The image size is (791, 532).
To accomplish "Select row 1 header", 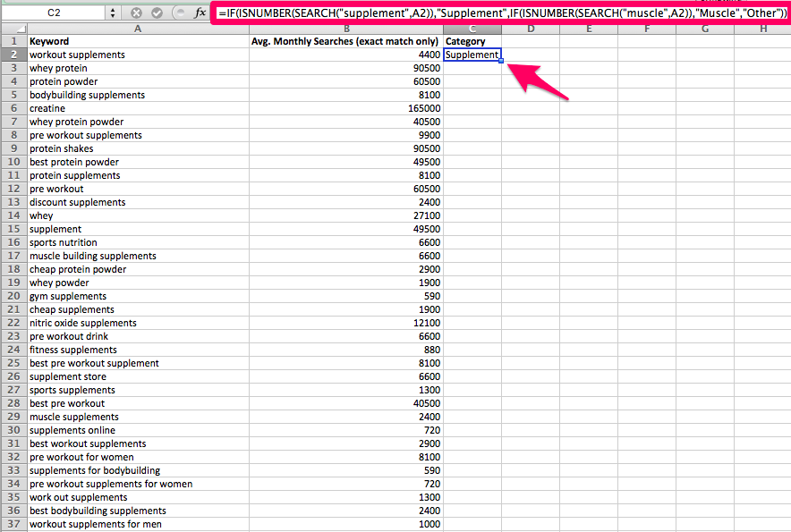I will 13,41.
